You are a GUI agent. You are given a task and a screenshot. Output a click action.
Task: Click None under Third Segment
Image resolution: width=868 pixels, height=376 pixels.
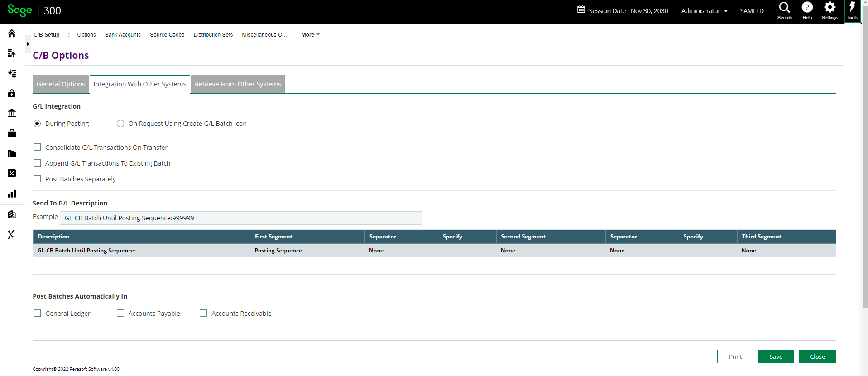749,251
